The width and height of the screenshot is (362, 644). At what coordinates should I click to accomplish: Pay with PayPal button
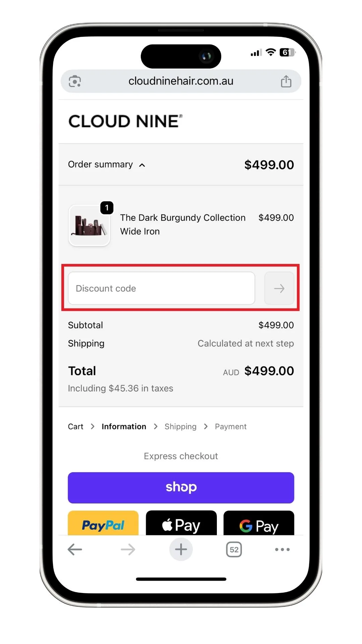[103, 523]
